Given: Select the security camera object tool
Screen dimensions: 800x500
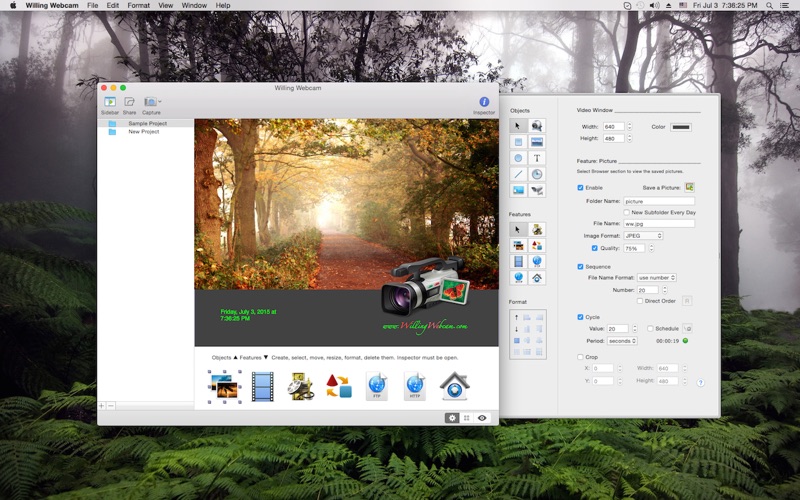Looking at the screenshot, I should click(536, 190).
